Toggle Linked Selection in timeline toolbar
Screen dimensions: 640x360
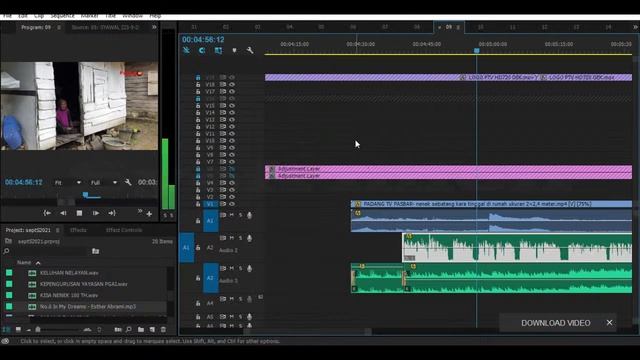(x=218, y=50)
